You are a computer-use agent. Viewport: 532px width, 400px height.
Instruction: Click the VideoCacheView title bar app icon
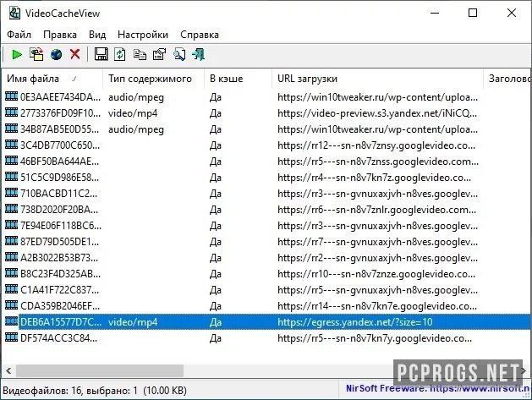[x=14, y=13]
